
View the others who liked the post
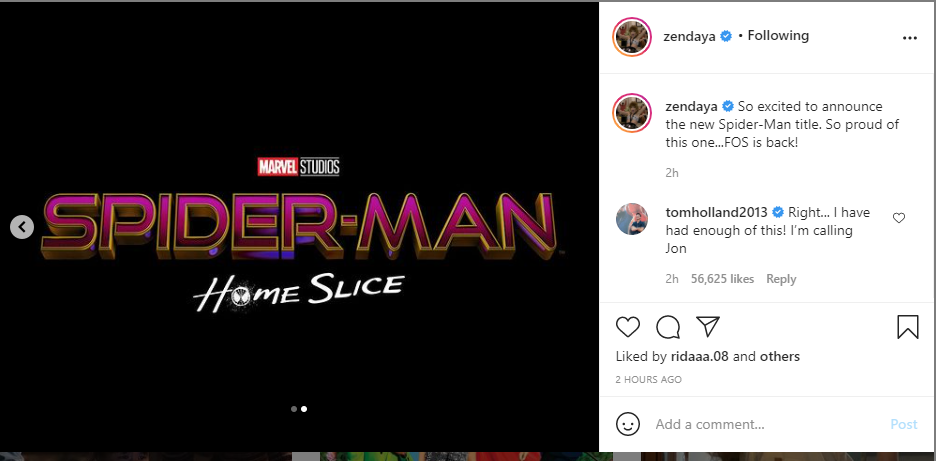click(x=780, y=356)
